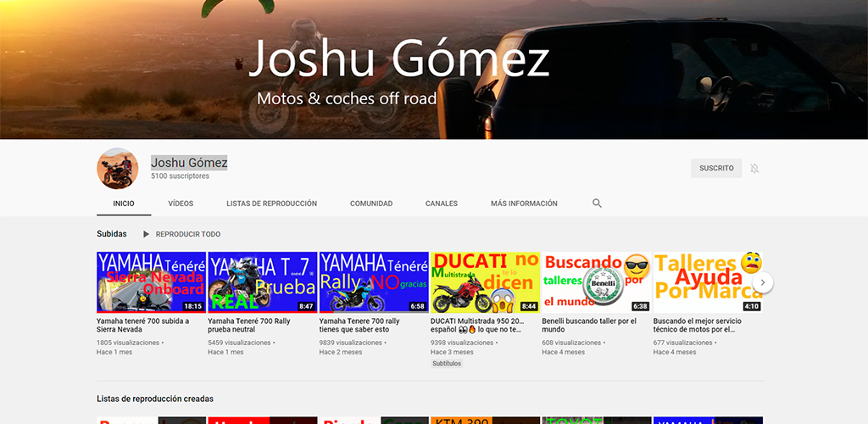Click '1805 visualizaciones' text

coord(128,343)
